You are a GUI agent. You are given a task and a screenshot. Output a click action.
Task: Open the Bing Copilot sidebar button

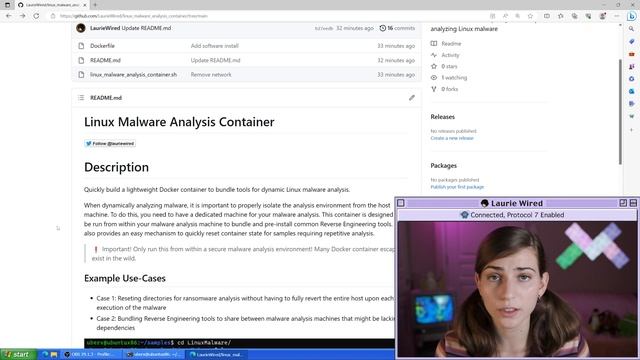coord(632,16)
